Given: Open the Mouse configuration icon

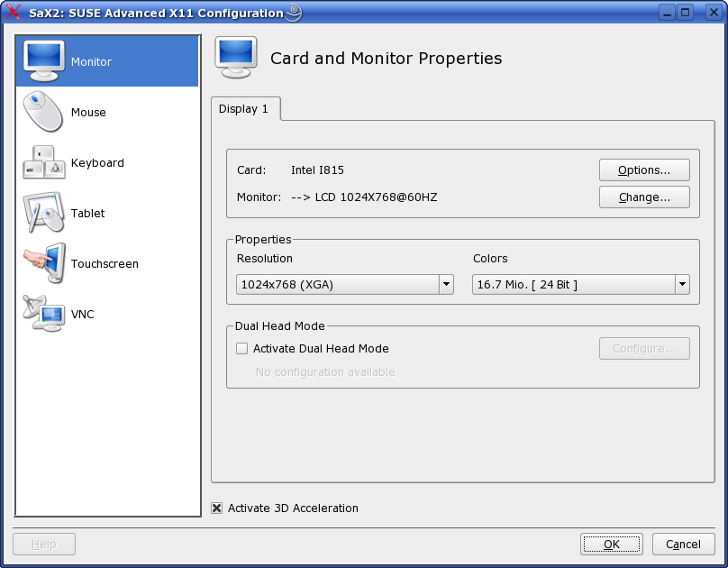Looking at the screenshot, I should (x=43, y=112).
